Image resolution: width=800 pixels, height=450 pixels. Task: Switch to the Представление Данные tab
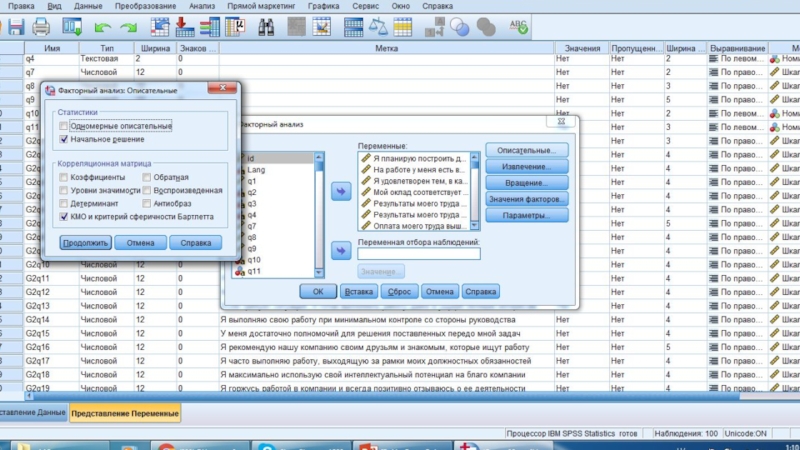click(32, 412)
